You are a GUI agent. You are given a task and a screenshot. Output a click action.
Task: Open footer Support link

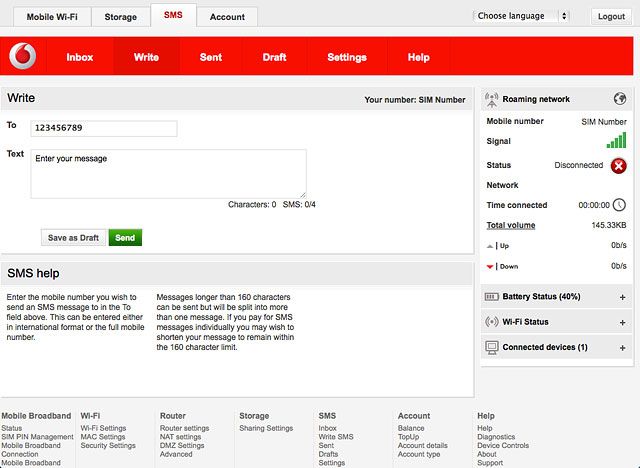pos(490,463)
